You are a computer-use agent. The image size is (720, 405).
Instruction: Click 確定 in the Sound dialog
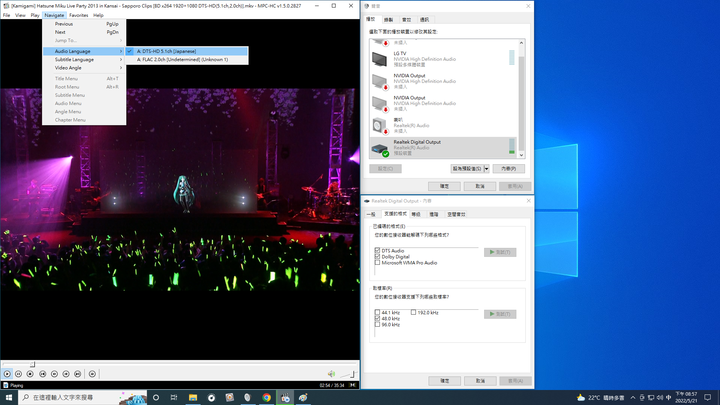point(444,186)
